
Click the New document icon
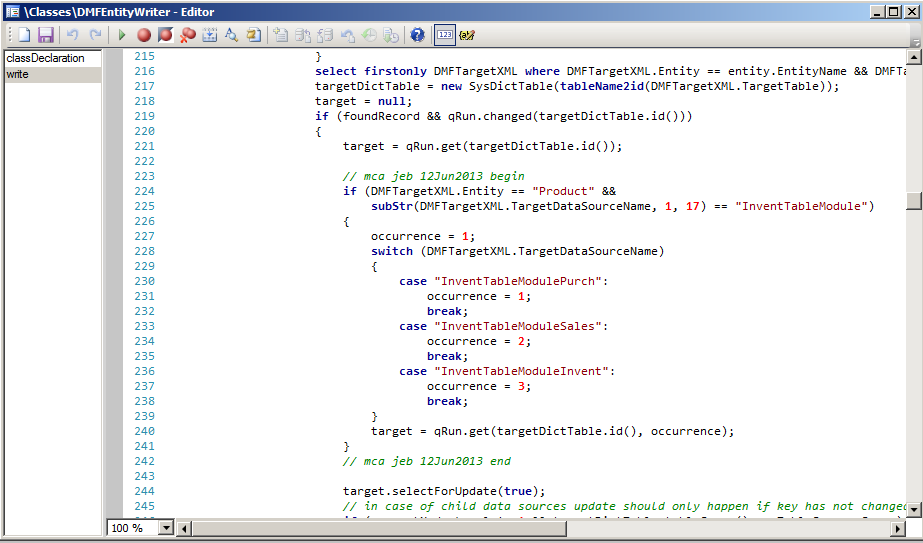pos(25,35)
